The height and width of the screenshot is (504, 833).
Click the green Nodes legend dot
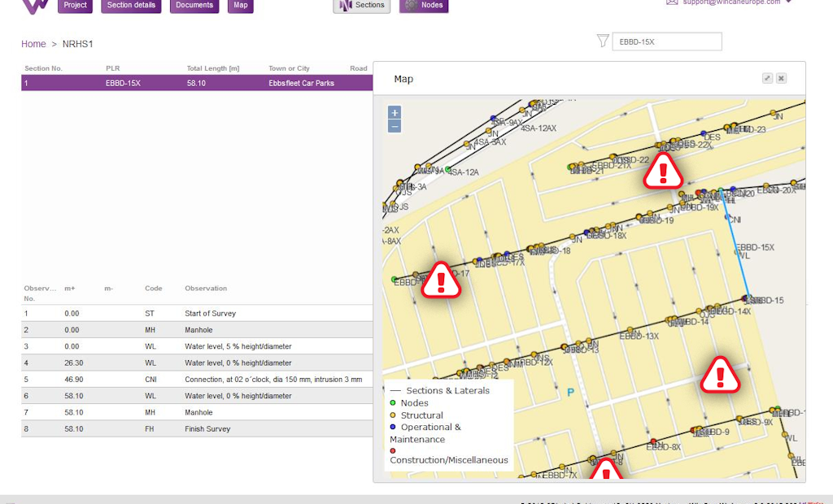coord(393,403)
